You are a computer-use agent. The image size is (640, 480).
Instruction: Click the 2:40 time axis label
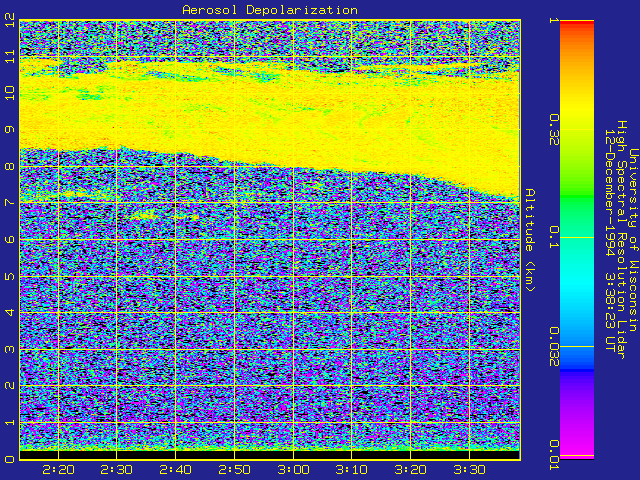[x=176, y=470]
